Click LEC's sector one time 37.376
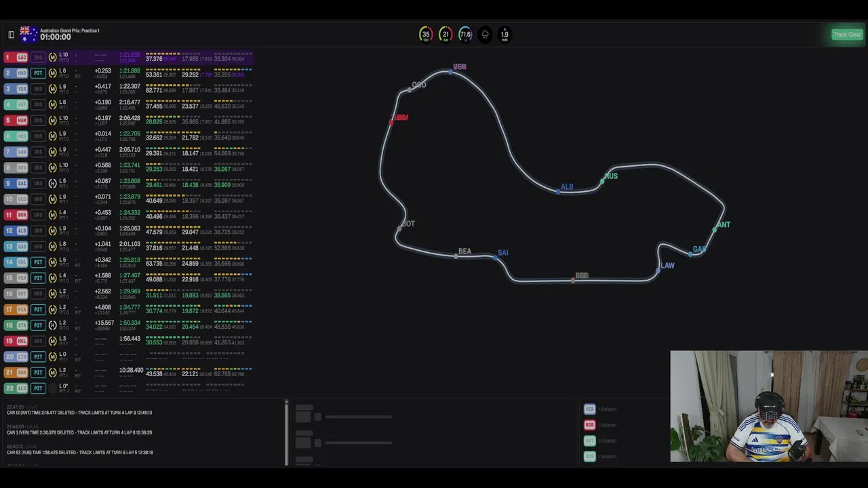 coord(154,59)
